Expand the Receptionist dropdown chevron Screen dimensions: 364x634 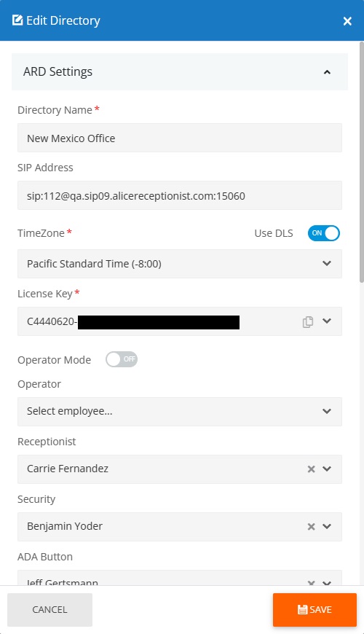pyautogui.click(x=327, y=469)
